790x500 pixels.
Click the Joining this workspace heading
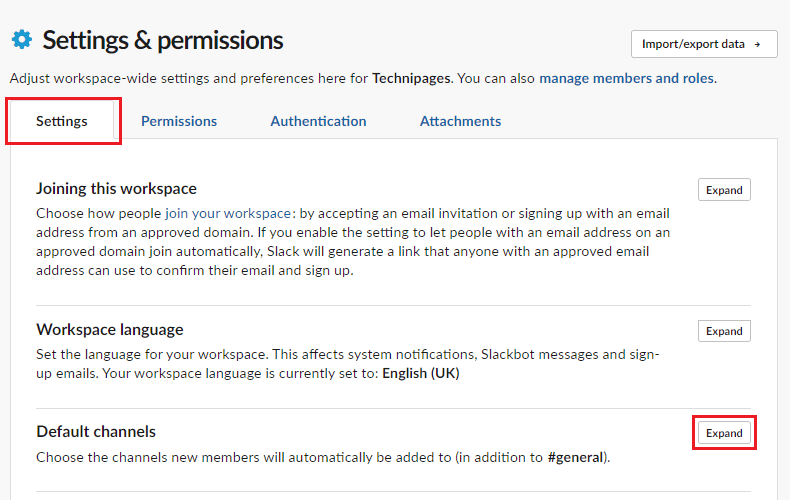pos(116,189)
